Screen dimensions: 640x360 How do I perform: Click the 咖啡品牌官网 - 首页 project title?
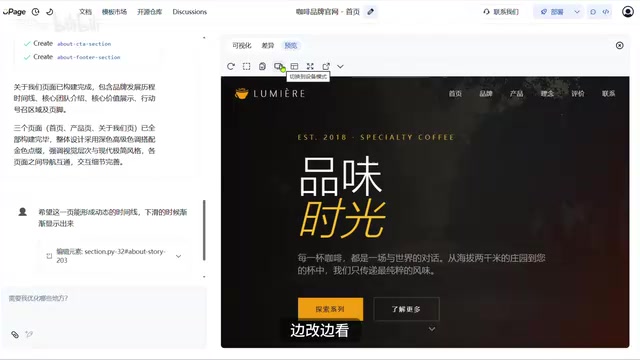(x=328, y=12)
